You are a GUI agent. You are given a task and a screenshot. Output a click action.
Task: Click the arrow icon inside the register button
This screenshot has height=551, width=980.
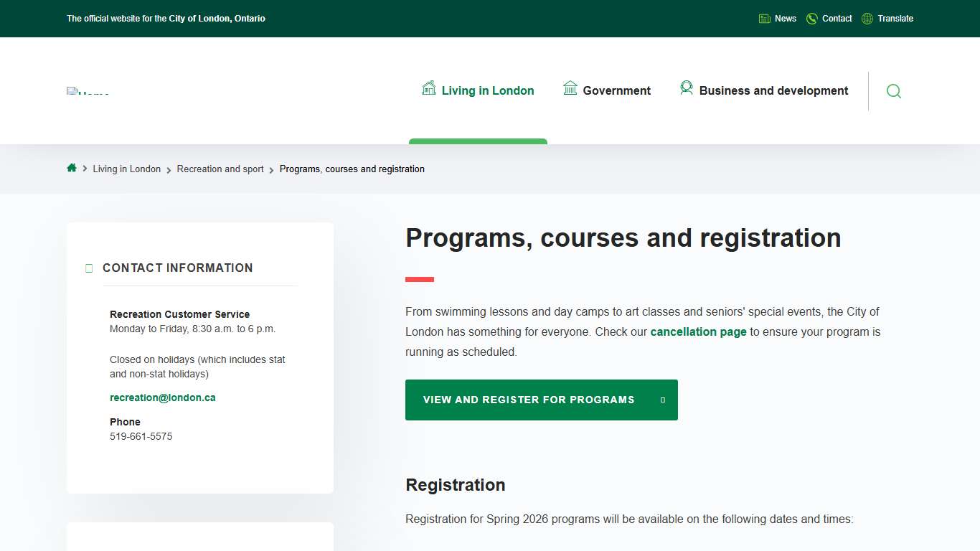tap(661, 400)
